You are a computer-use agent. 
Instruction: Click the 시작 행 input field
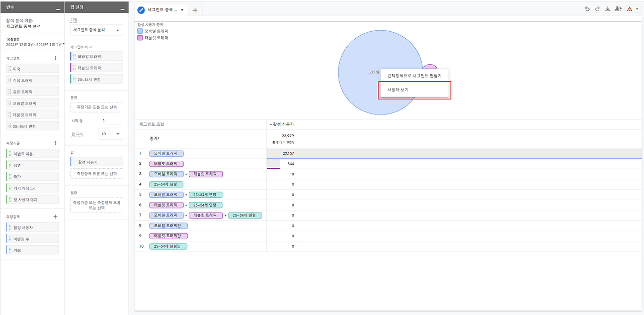pyautogui.click(x=111, y=121)
